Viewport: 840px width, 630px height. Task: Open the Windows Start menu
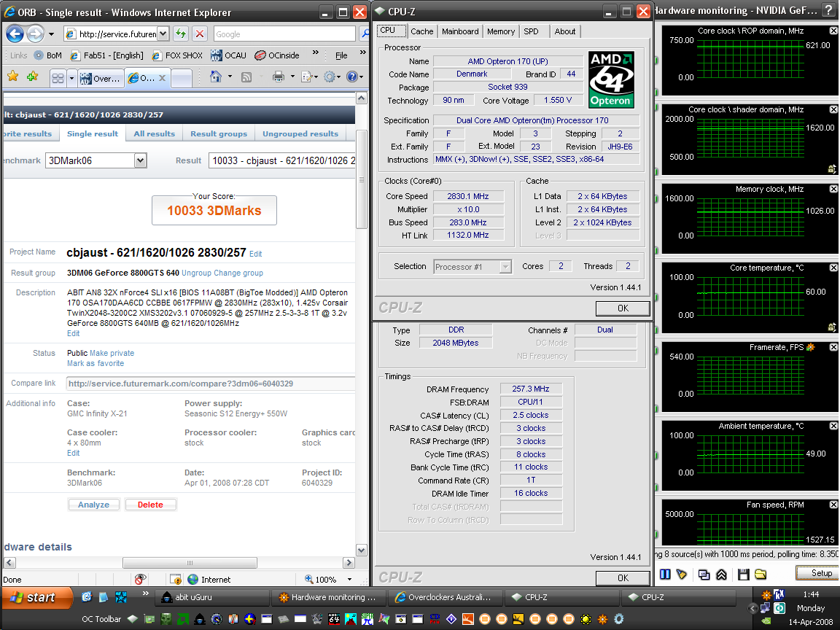[37, 597]
